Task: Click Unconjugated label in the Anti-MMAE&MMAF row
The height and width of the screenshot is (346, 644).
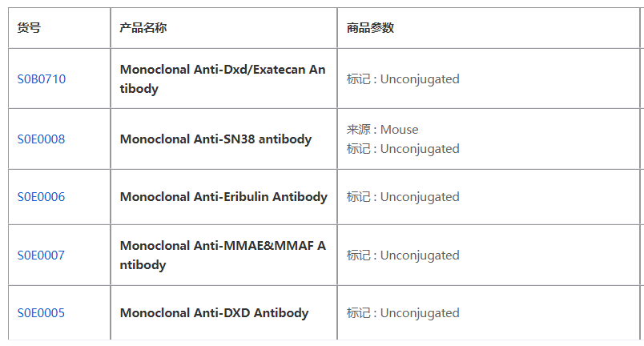Action: pos(420,255)
